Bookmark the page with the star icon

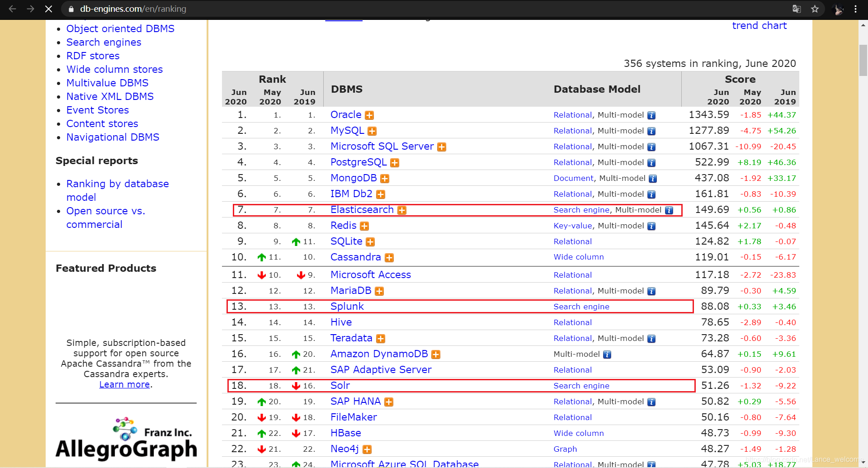815,9
